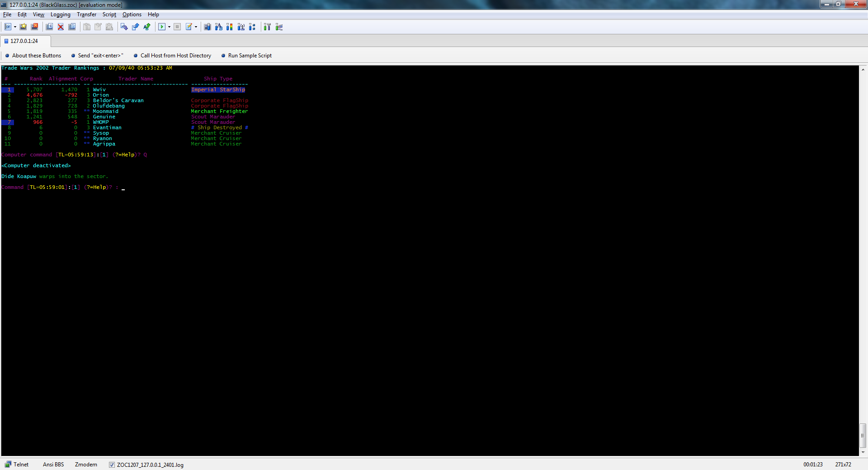Viewport: 868px width, 470px height.
Task: Expand the edit notepad dropdown arrow
Action: click(196, 27)
